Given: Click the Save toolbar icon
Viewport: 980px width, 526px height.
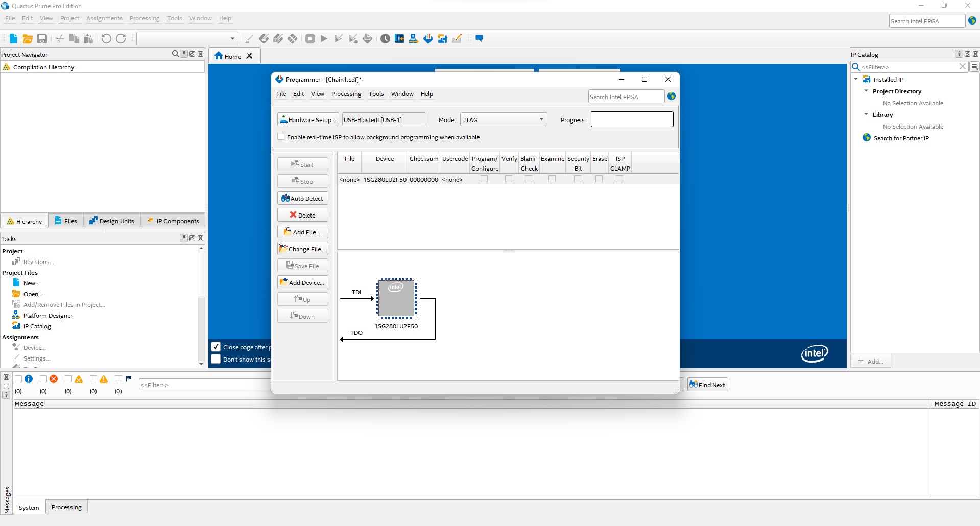Looking at the screenshot, I should pyautogui.click(x=42, y=38).
